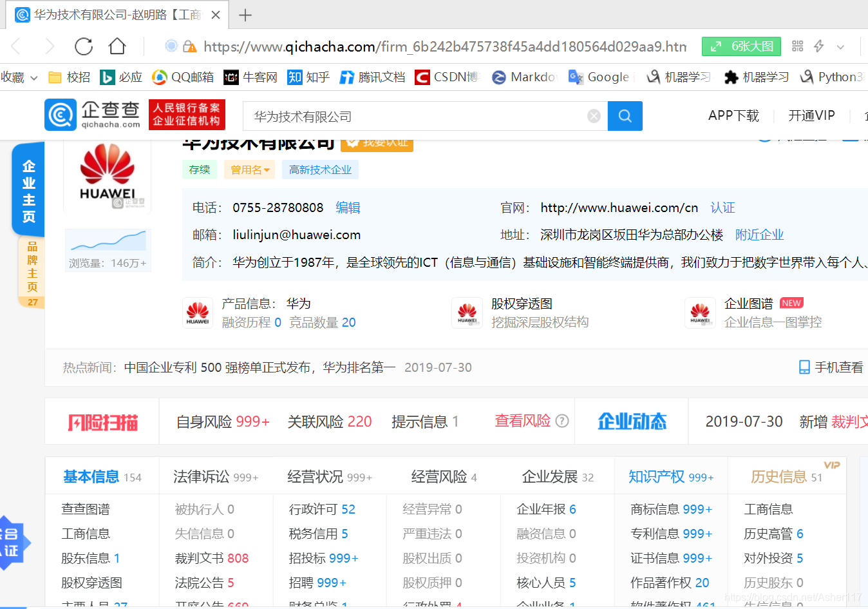Click the Google bookmark icon
The height and width of the screenshot is (609, 868).
coord(575,77)
